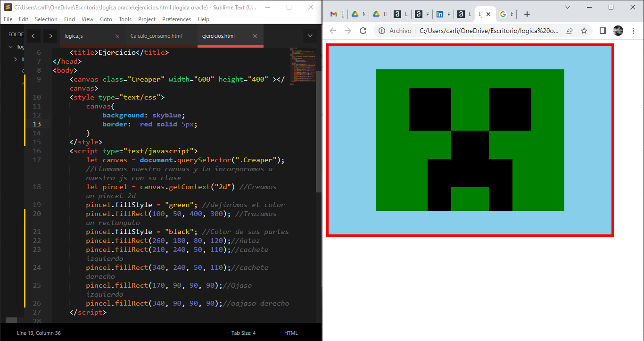Click the Tab Size: 4 status item
The image size is (644, 341).
243,333
